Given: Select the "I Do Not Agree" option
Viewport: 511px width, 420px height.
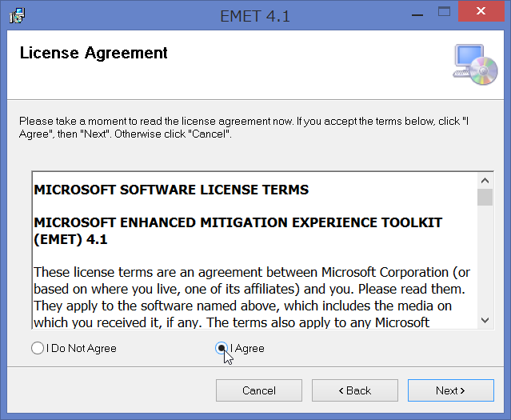Looking at the screenshot, I should 74,348.
